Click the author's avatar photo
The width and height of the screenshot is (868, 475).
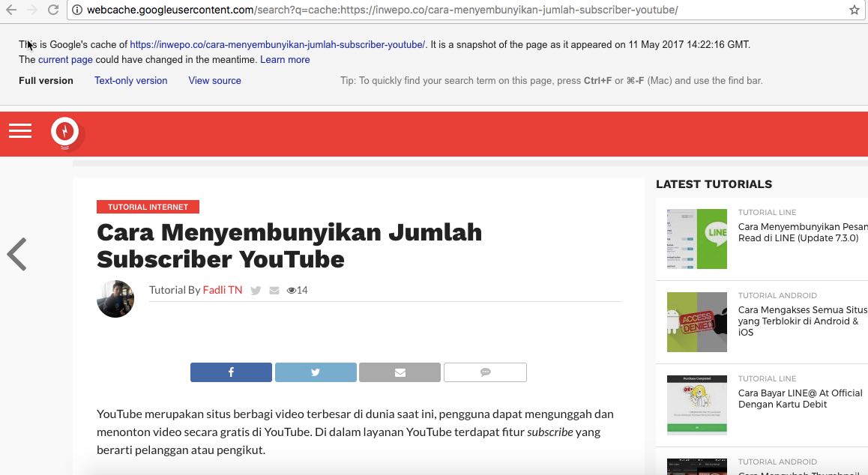tap(115, 299)
